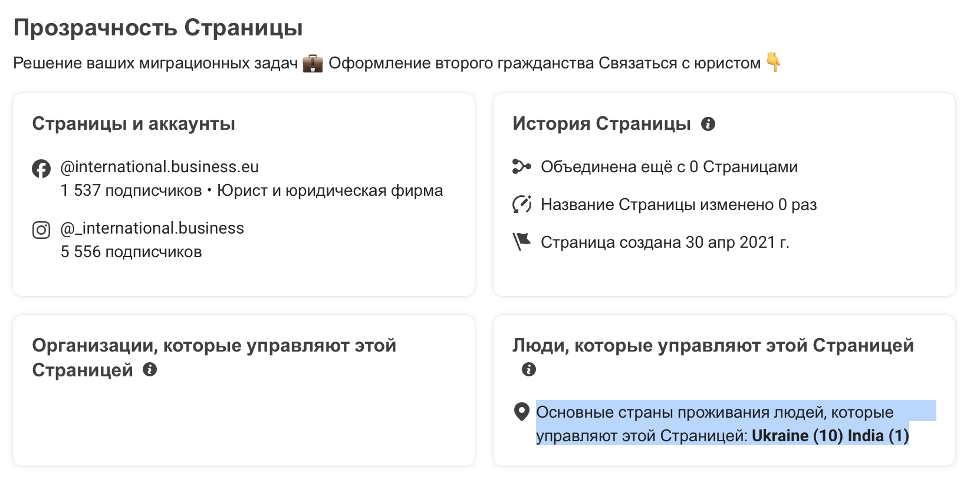Click the page name change icon
This screenshot has width=980, height=479.
(522, 205)
